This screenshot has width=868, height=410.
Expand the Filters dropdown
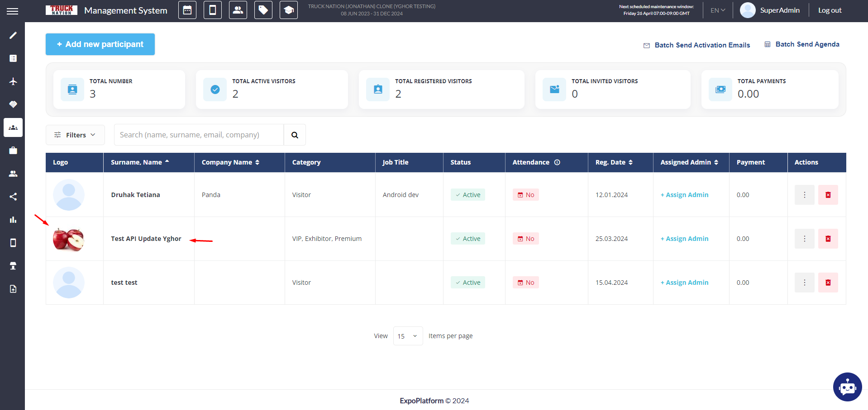click(x=75, y=135)
